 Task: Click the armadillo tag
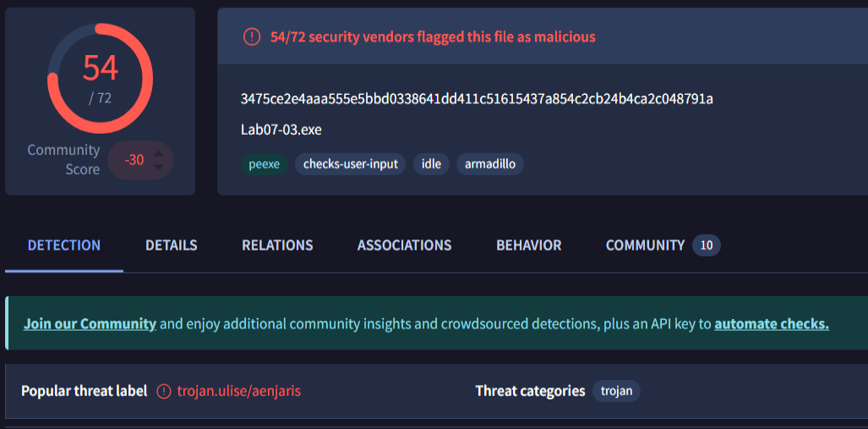490,164
